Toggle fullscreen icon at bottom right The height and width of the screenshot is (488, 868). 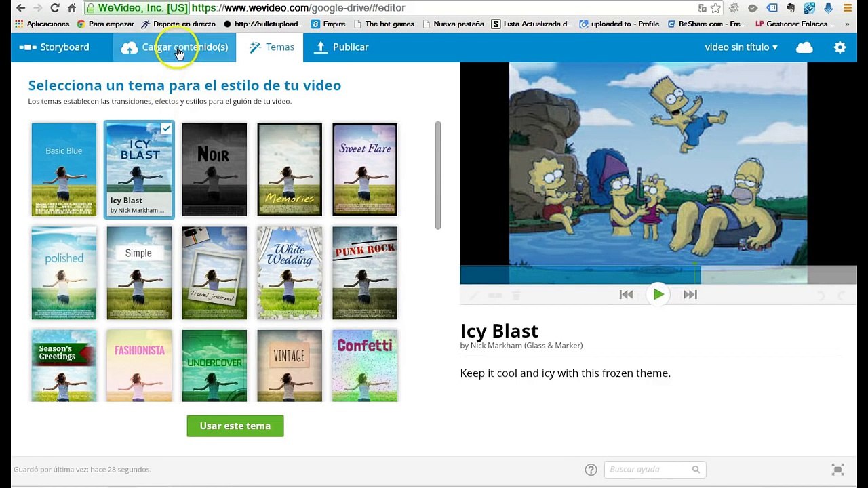point(837,470)
